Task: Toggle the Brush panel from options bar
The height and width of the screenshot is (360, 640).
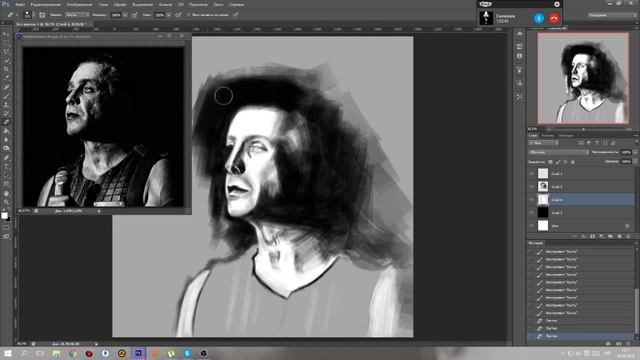Action: click(42, 15)
